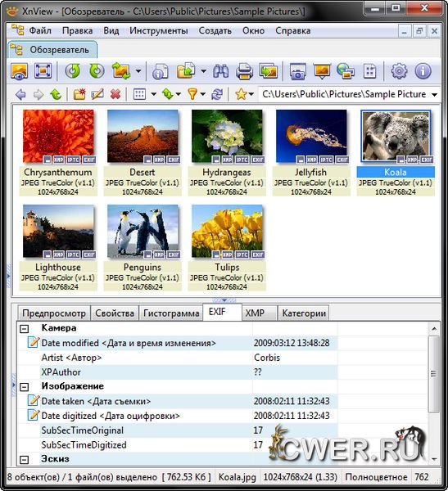Open the Справка menu
Image resolution: width=448 pixels, height=491 pixels.
coord(293,31)
